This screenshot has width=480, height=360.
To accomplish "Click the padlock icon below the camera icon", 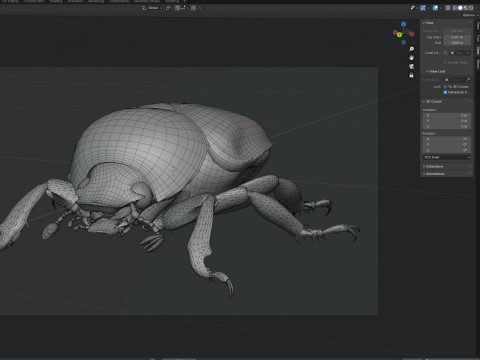I will (411, 75).
